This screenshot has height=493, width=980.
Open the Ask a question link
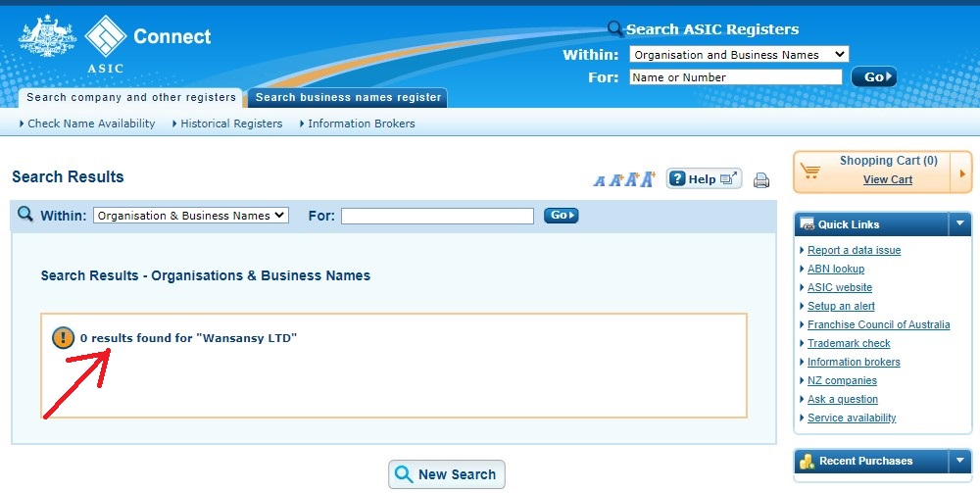click(843, 399)
